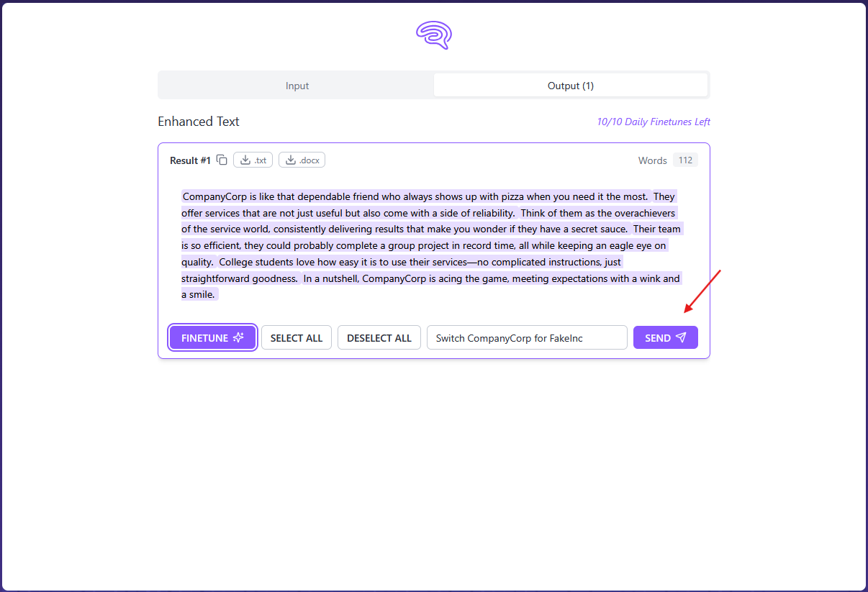Toggle the sentence starting 'CompanyCorp is like'
The height and width of the screenshot is (592, 868).
tap(415, 196)
